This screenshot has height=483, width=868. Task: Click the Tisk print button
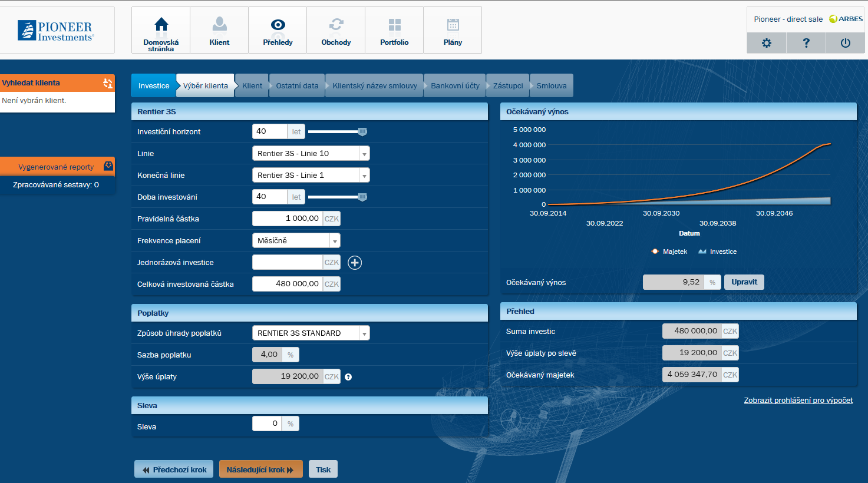pyautogui.click(x=323, y=469)
